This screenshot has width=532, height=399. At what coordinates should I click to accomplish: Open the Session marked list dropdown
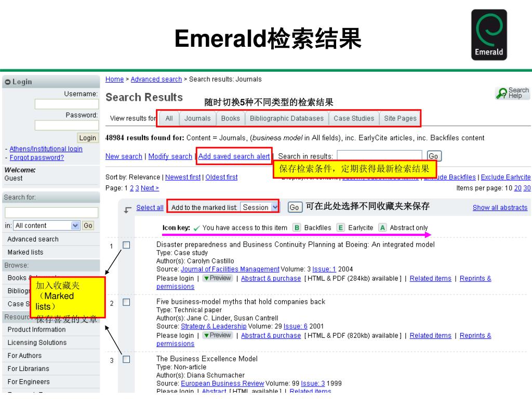[x=260, y=207]
